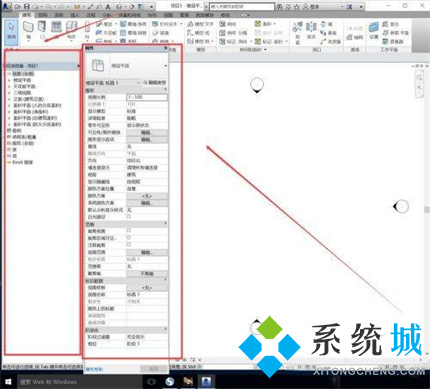Viewport: 430px width, 389px height.
Task: Choose the Area tool
Action: click(265, 24)
